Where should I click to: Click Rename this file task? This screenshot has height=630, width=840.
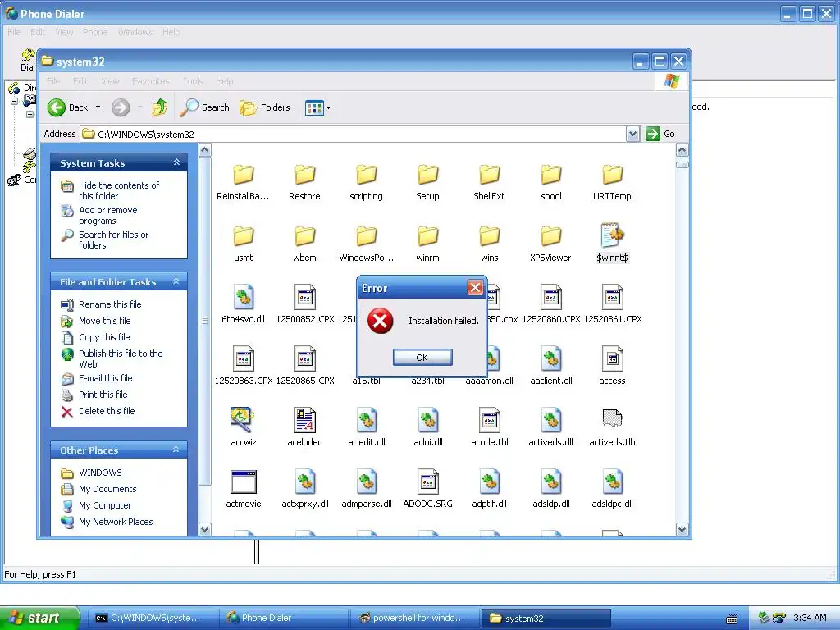pyautogui.click(x=110, y=304)
